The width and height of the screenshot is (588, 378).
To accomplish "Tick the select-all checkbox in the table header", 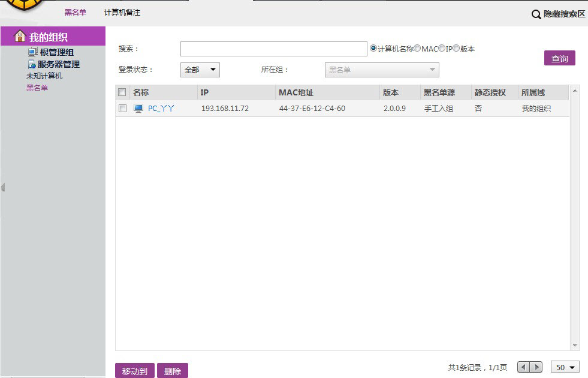I will pos(122,92).
